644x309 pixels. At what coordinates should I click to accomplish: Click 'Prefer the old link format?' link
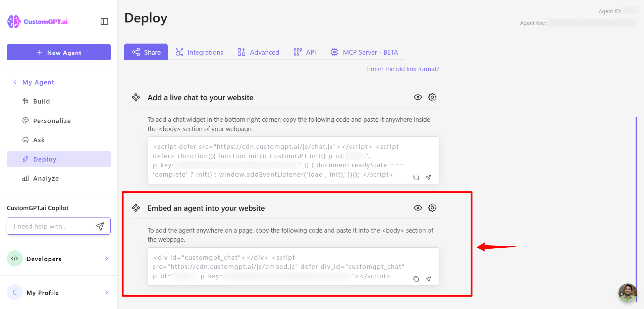click(x=403, y=69)
